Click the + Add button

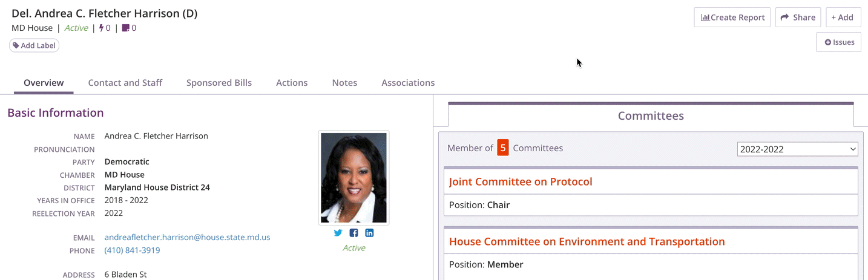tap(843, 17)
